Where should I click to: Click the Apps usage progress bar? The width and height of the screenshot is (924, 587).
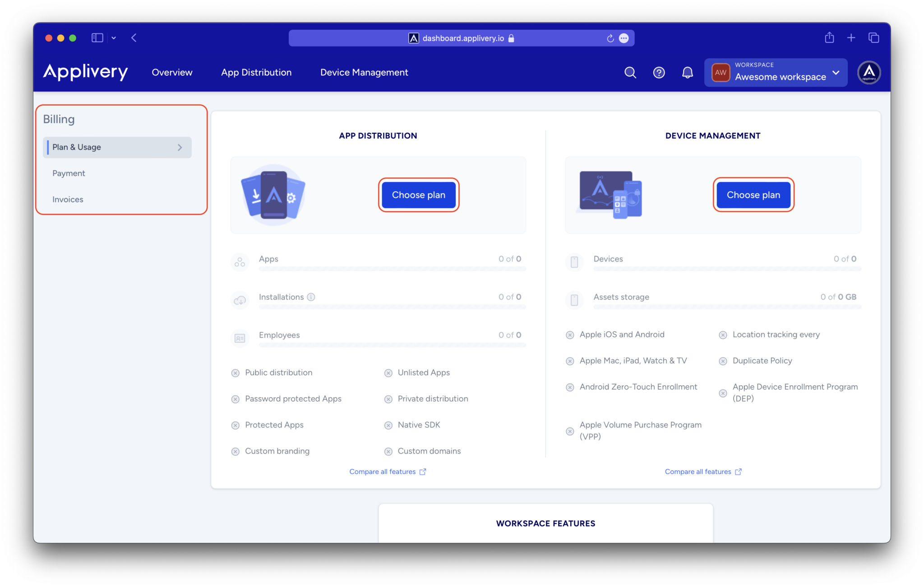click(x=392, y=269)
